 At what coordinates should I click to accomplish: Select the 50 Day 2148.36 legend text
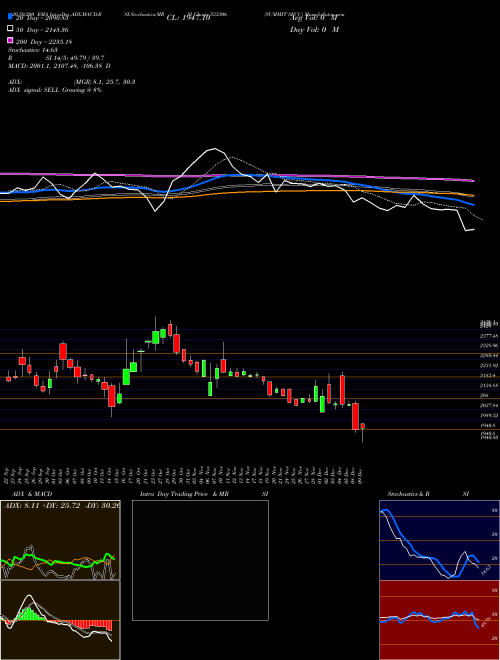[x=42, y=30]
